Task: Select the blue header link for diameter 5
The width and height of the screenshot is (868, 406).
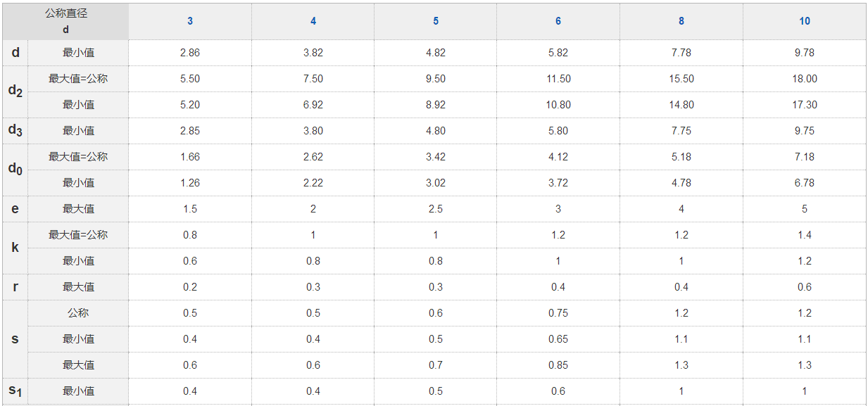Action: point(436,21)
